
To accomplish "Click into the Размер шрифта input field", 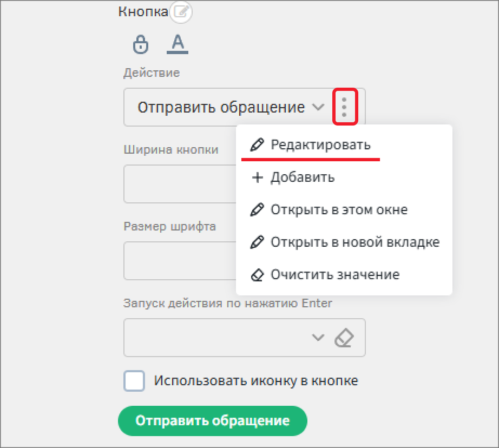I will 180,261.
